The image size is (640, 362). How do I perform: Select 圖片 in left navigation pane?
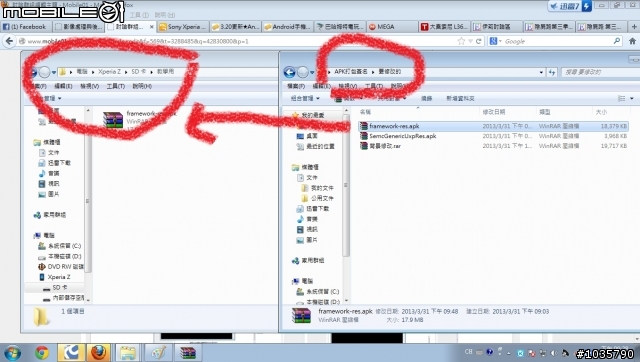[53, 194]
